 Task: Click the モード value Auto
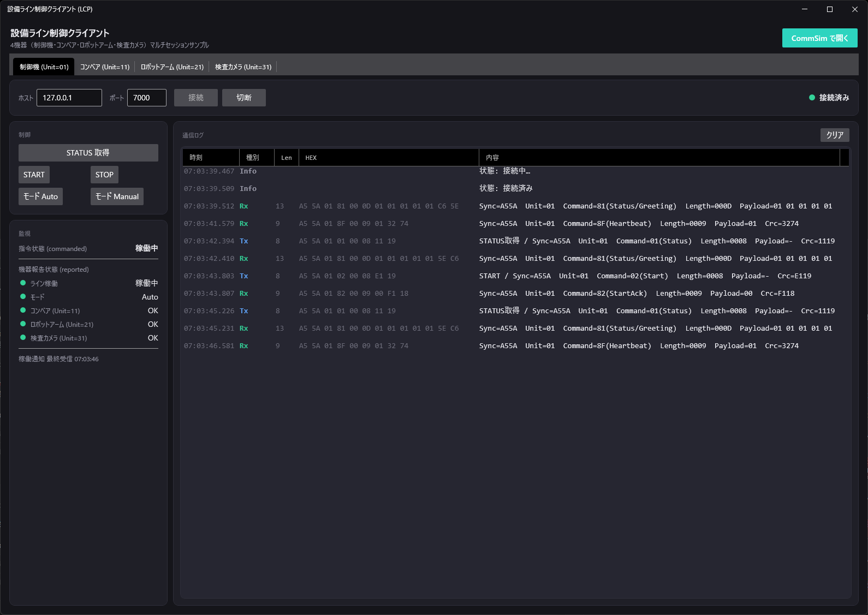pyautogui.click(x=150, y=297)
